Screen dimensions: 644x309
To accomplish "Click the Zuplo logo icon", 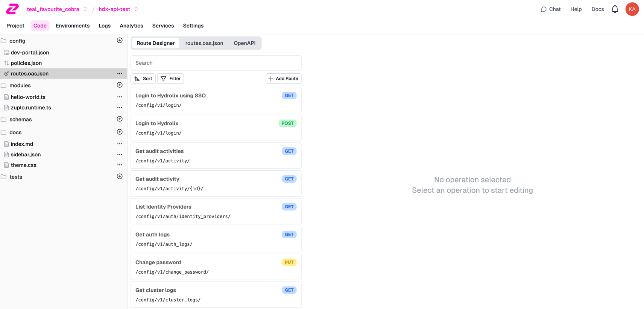I will click(x=12, y=9).
